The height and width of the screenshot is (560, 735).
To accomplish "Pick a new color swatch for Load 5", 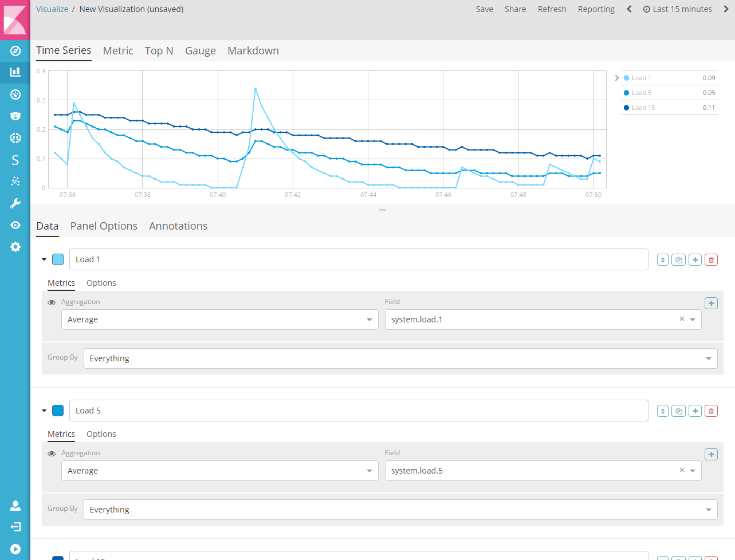I will tap(57, 411).
